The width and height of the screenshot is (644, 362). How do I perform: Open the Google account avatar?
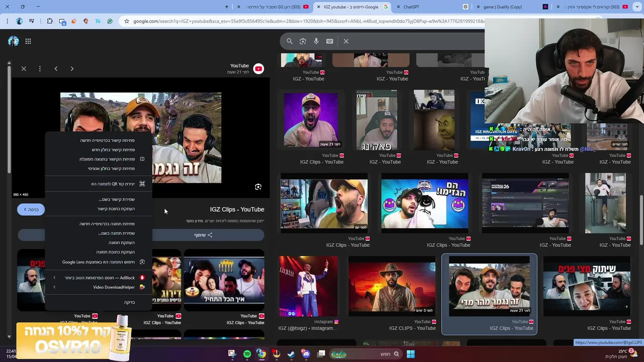click(x=14, y=41)
